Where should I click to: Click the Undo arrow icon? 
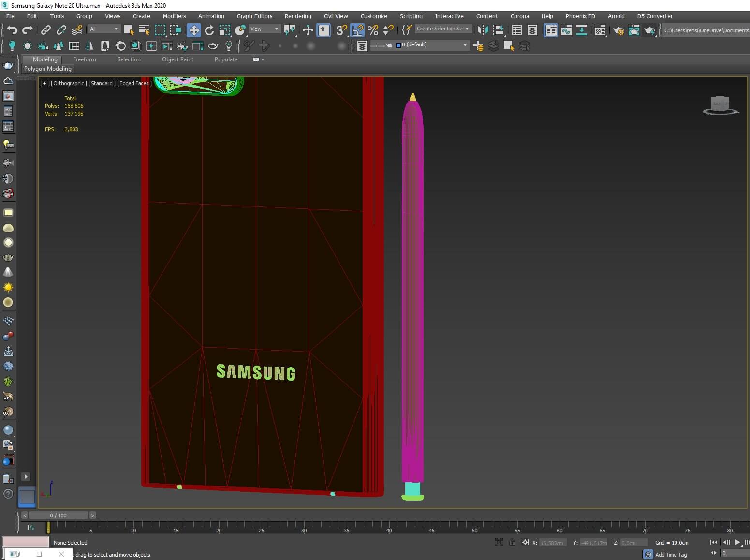[x=12, y=30]
